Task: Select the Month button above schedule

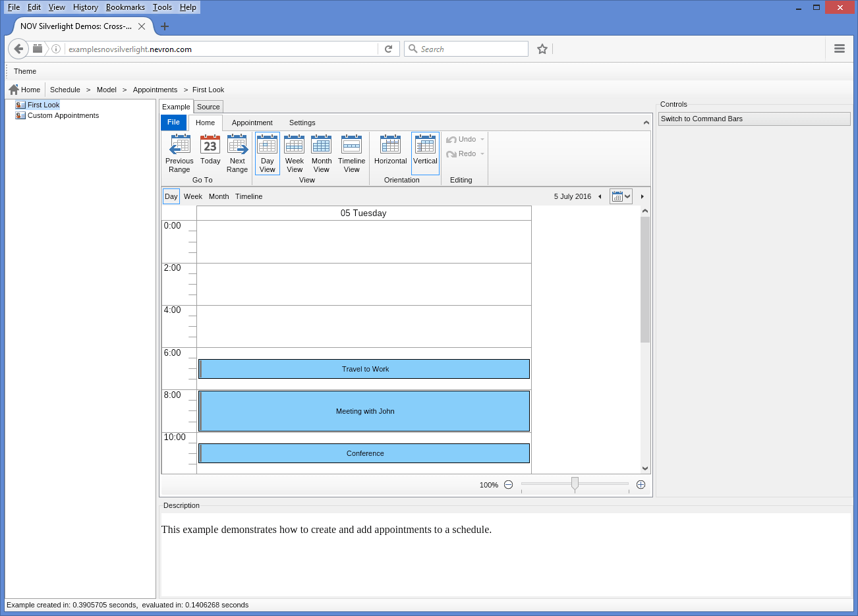Action: pos(219,196)
